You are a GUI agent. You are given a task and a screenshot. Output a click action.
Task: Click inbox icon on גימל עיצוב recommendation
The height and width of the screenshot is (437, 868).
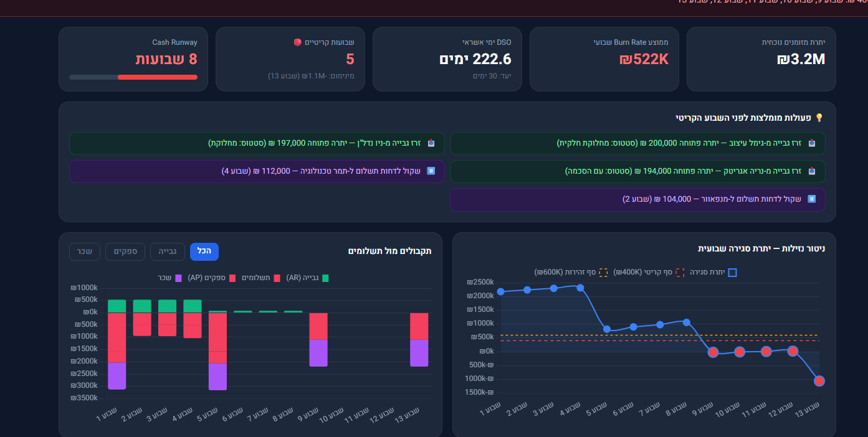(811, 143)
